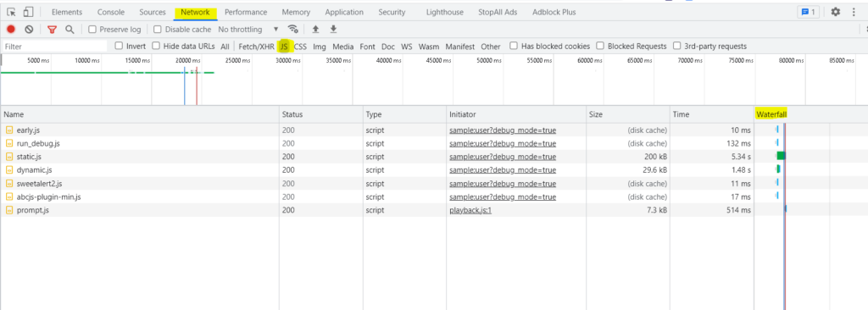Switch to the Elements tab
This screenshot has height=310, width=868.
click(67, 12)
